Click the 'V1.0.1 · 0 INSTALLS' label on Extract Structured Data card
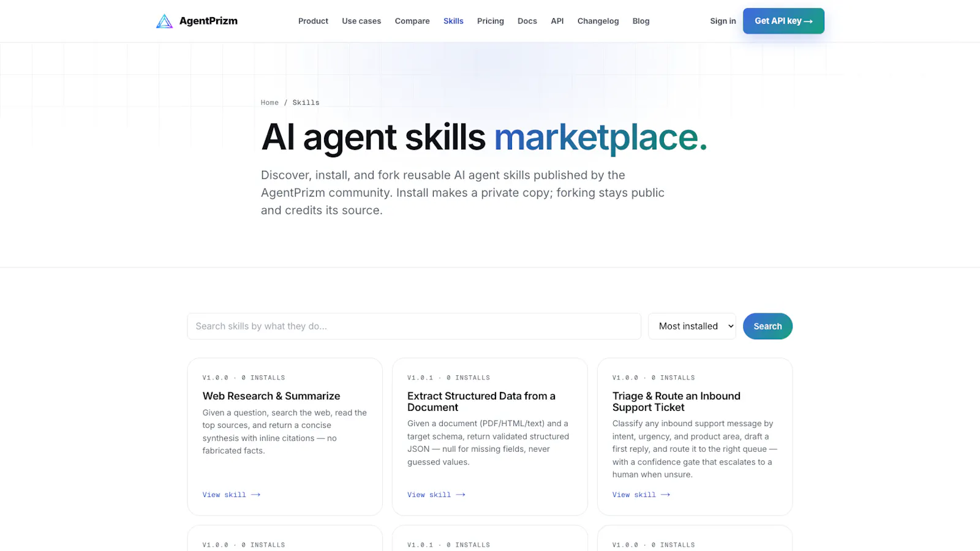Image resolution: width=980 pixels, height=551 pixels. (x=449, y=378)
